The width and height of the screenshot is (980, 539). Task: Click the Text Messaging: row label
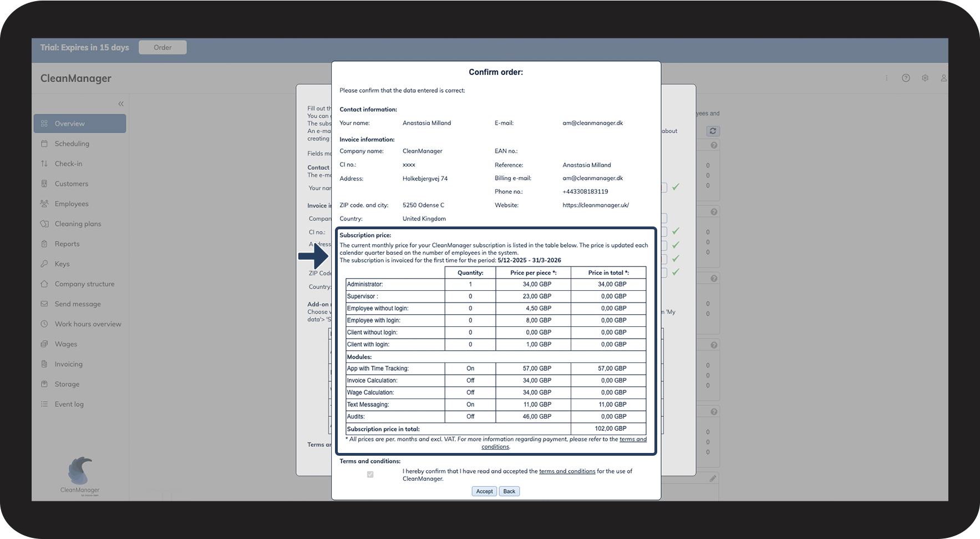pyautogui.click(x=368, y=405)
